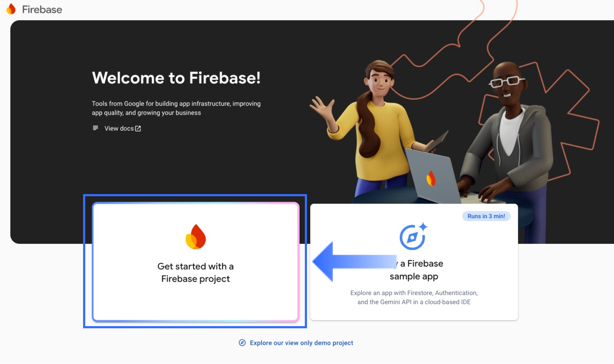This screenshot has height=364, width=614.
Task: Click the document lines icon before View docs
Action: coord(95,128)
